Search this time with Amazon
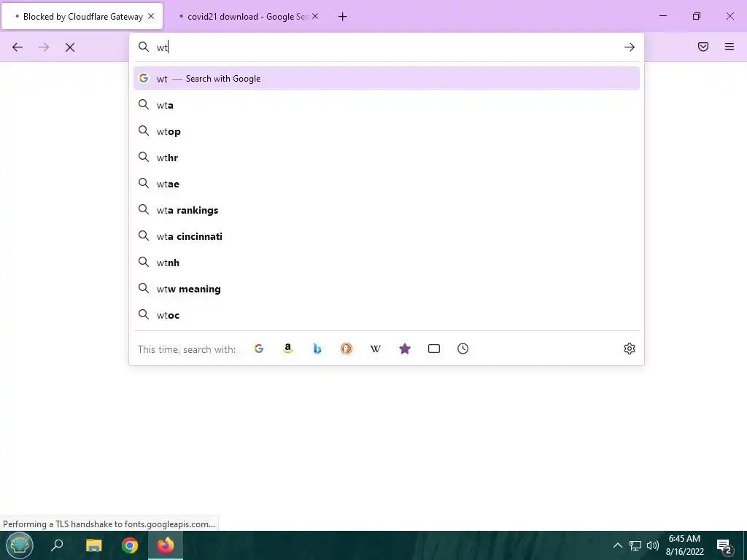 click(287, 349)
